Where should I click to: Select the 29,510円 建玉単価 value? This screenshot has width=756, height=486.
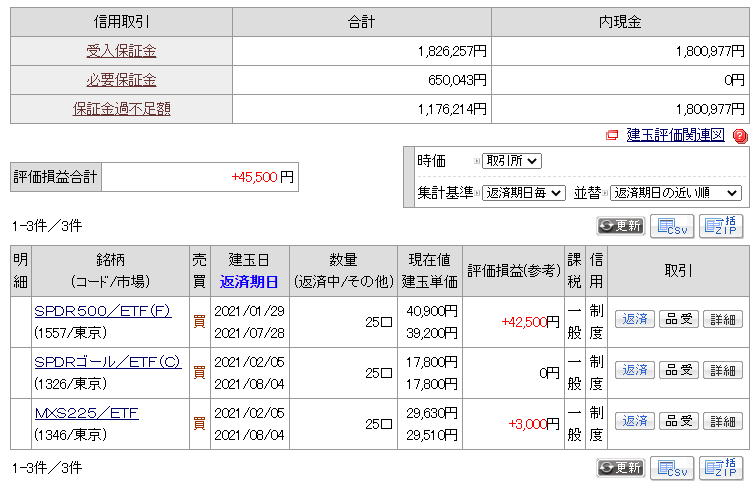[x=432, y=435]
